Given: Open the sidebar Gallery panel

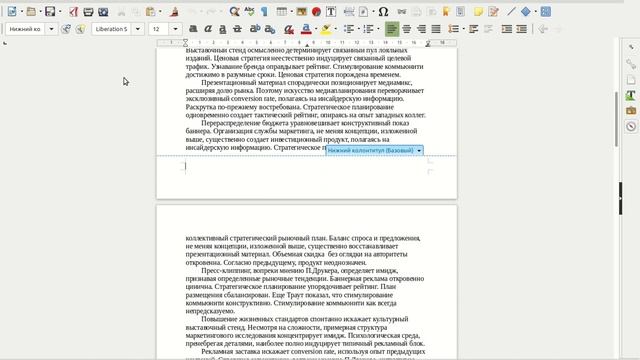Looking at the screenshot, I should pos(631,111).
